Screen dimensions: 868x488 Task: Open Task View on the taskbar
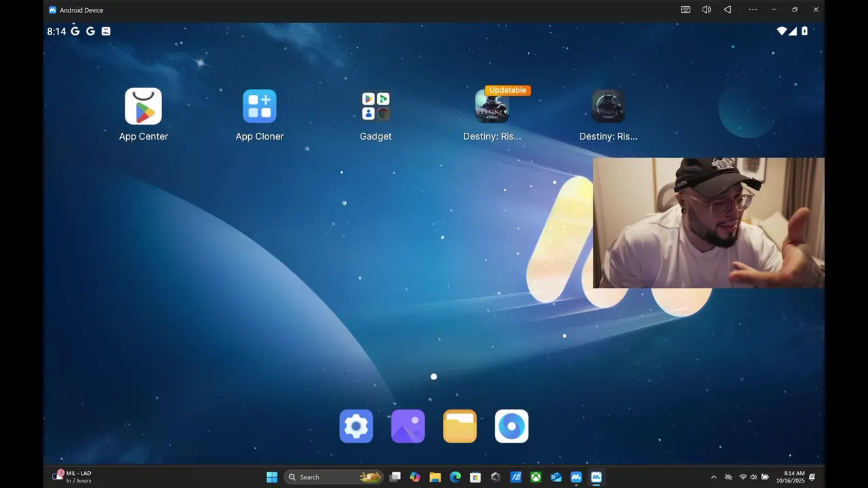click(x=395, y=477)
